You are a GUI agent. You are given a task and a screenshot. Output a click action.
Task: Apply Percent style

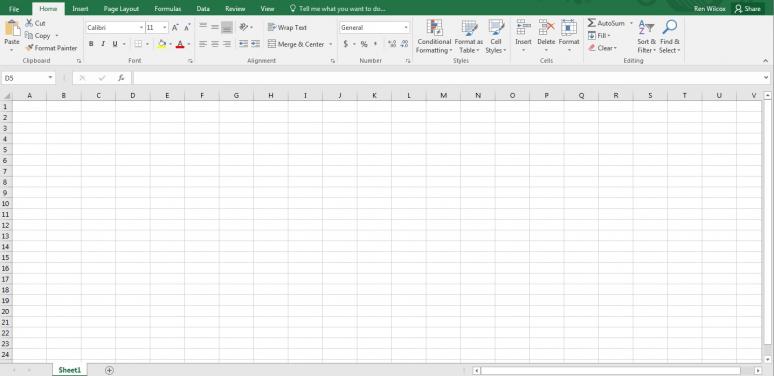[x=364, y=44]
